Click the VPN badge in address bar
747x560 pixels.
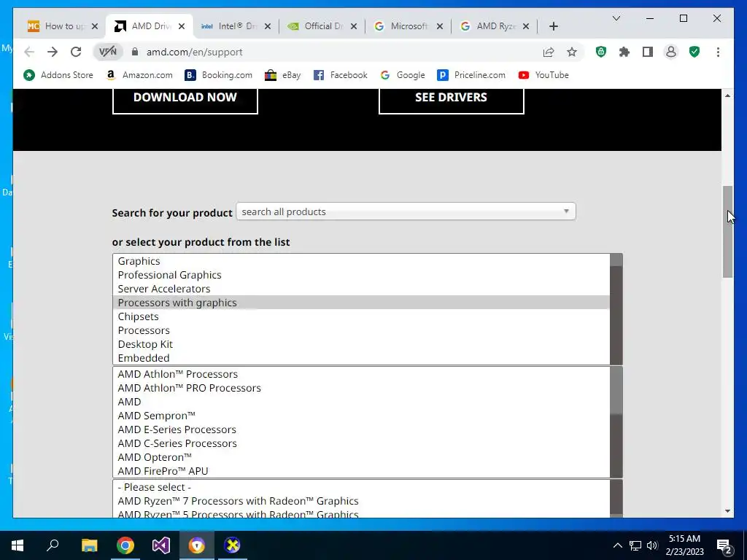pyautogui.click(x=108, y=52)
